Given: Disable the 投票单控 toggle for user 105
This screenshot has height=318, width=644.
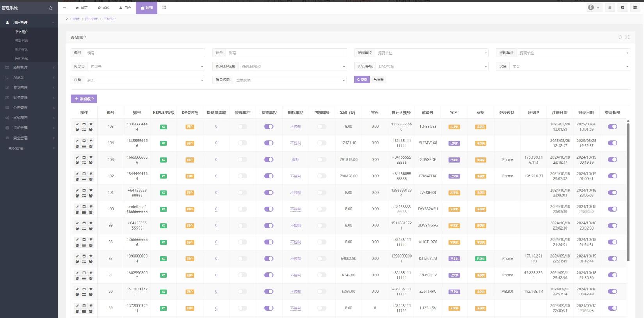Looking at the screenshot, I should point(269,127).
